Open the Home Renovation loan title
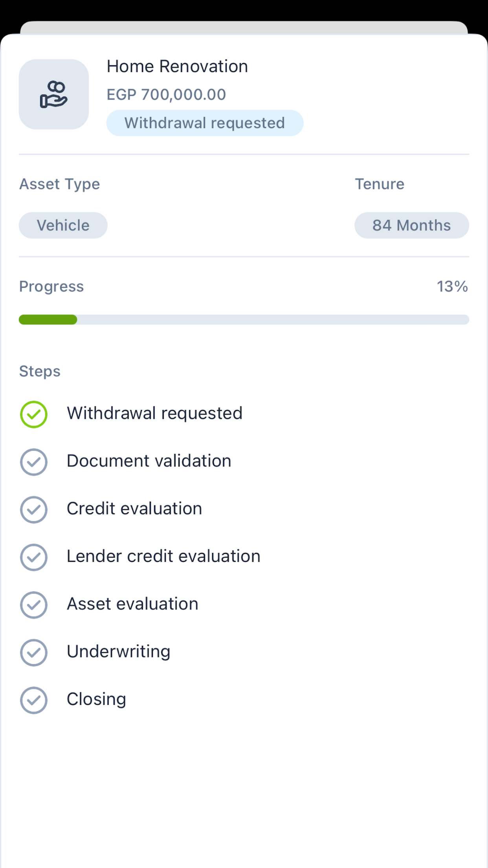 point(177,66)
